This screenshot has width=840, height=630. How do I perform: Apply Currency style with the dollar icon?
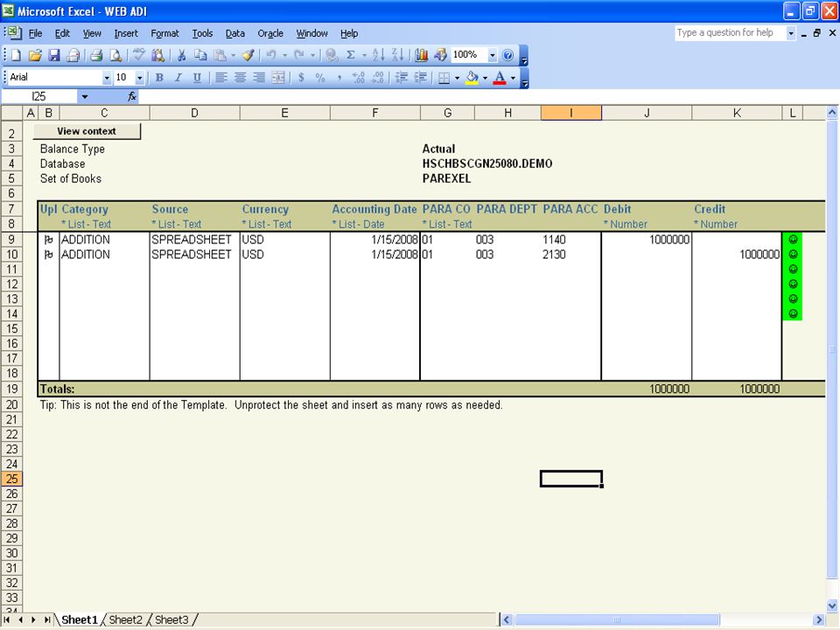302,78
